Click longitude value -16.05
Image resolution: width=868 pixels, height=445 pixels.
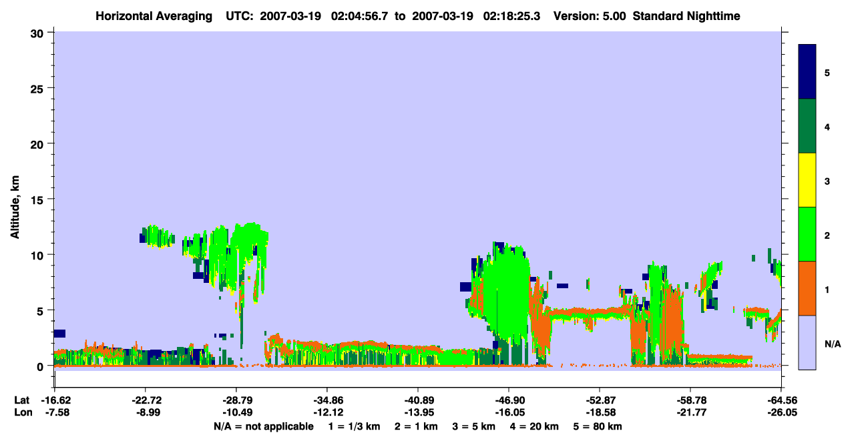point(508,412)
